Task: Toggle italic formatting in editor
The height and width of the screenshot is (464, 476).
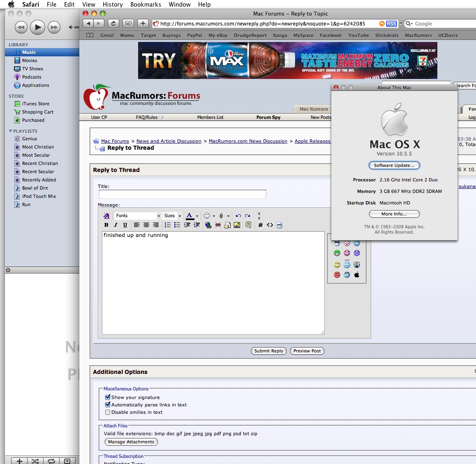Action: click(x=116, y=225)
